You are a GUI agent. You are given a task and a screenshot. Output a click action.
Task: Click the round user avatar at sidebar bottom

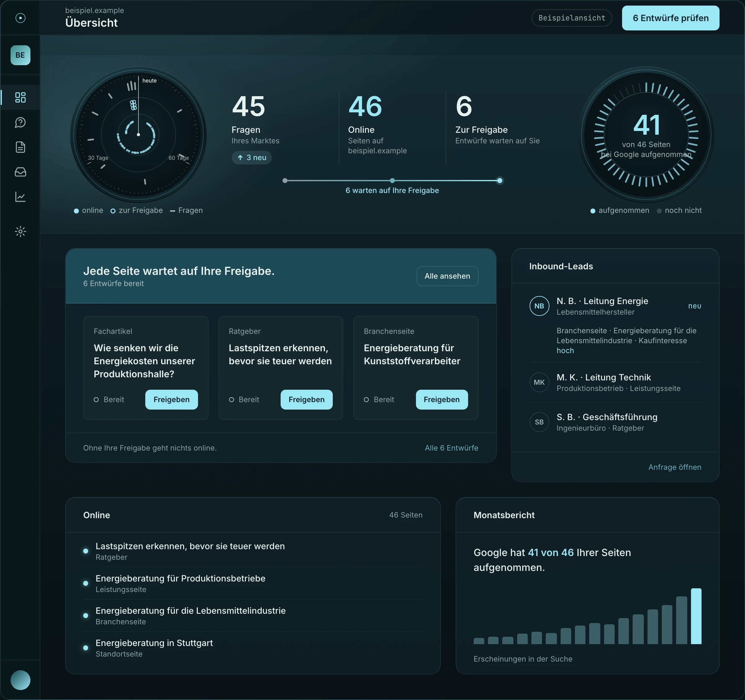[20, 680]
